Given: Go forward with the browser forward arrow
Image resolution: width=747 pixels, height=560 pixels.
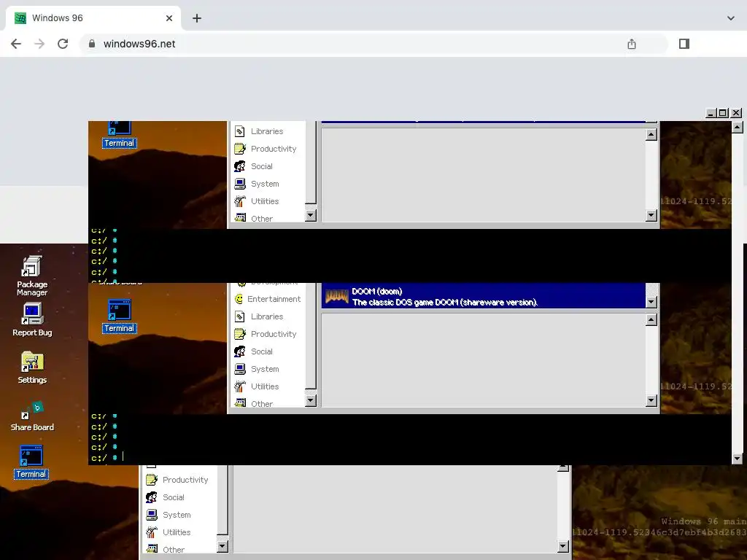Looking at the screenshot, I should pyautogui.click(x=39, y=44).
